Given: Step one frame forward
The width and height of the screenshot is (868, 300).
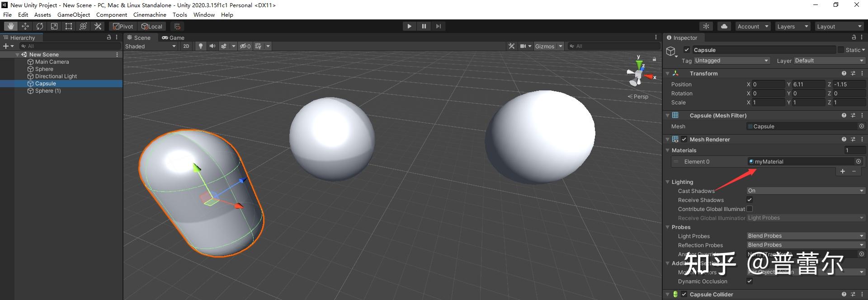Looking at the screenshot, I should (438, 26).
